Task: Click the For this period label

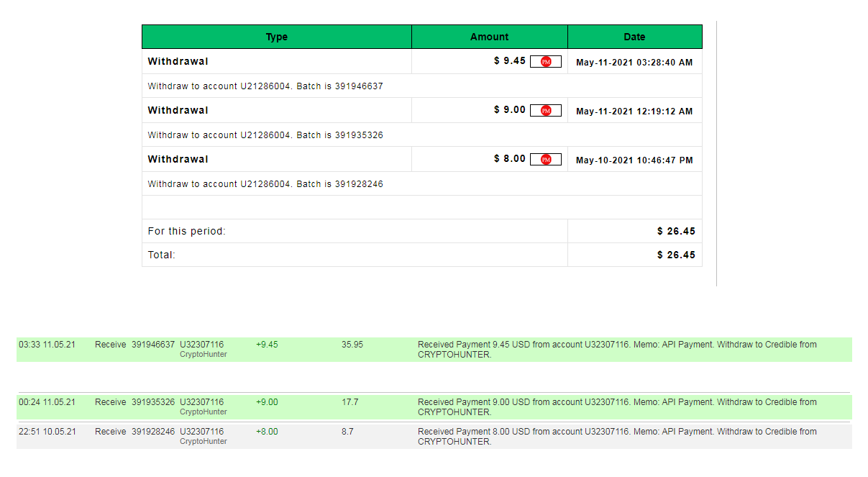Action: point(187,232)
